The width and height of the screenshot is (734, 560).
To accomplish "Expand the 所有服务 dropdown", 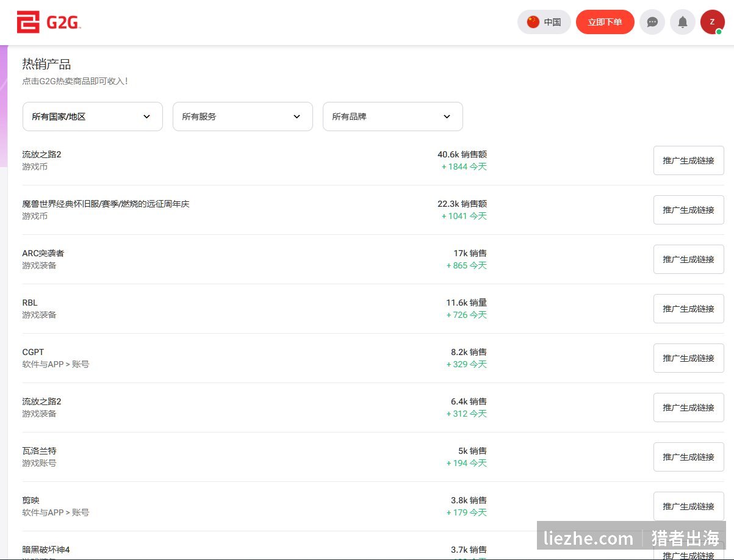I will point(243,117).
